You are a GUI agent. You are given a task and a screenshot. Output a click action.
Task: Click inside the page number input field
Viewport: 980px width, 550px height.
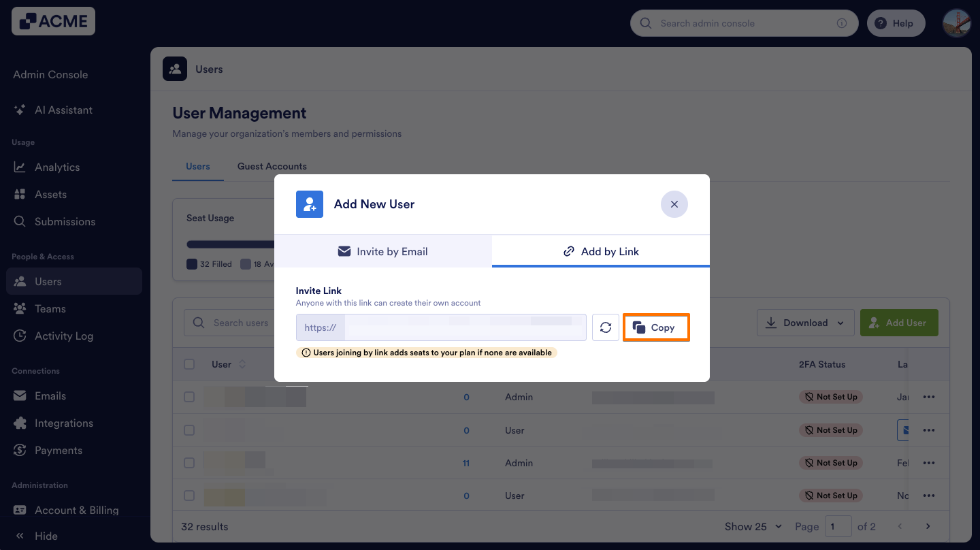coord(838,526)
